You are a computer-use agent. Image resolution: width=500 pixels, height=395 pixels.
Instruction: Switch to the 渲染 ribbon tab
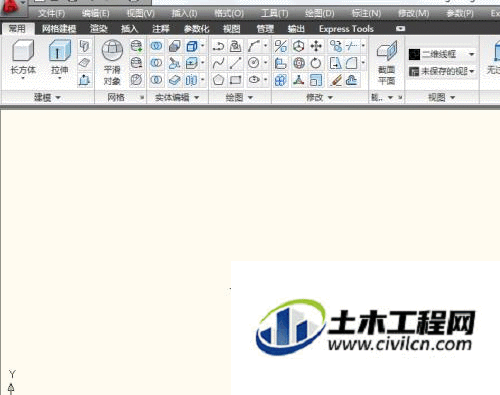[x=99, y=29]
